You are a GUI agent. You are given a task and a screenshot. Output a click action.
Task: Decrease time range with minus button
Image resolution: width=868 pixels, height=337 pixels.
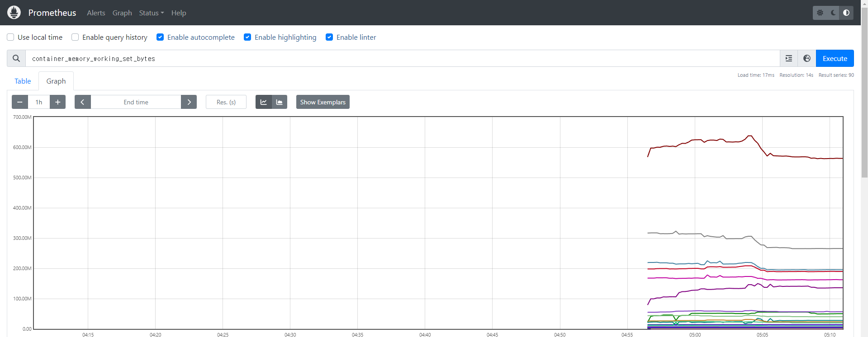pyautogui.click(x=20, y=102)
